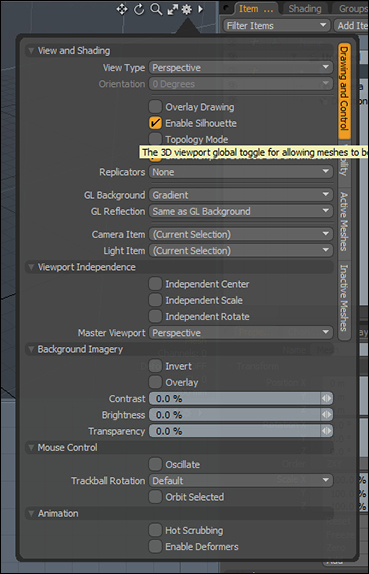Click the viewport rotate icon
The width and height of the screenshot is (369, 574).
click(139, 10)
